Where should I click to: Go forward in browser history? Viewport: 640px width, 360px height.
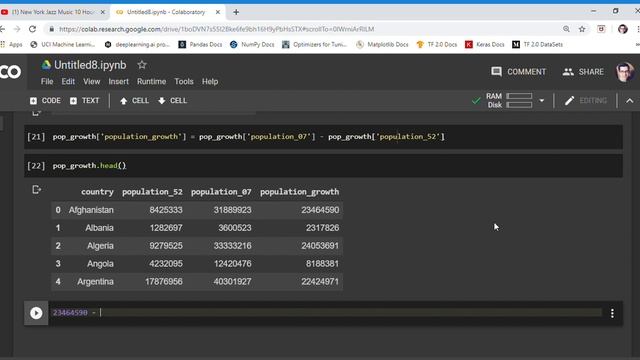(x=17, y=29)
